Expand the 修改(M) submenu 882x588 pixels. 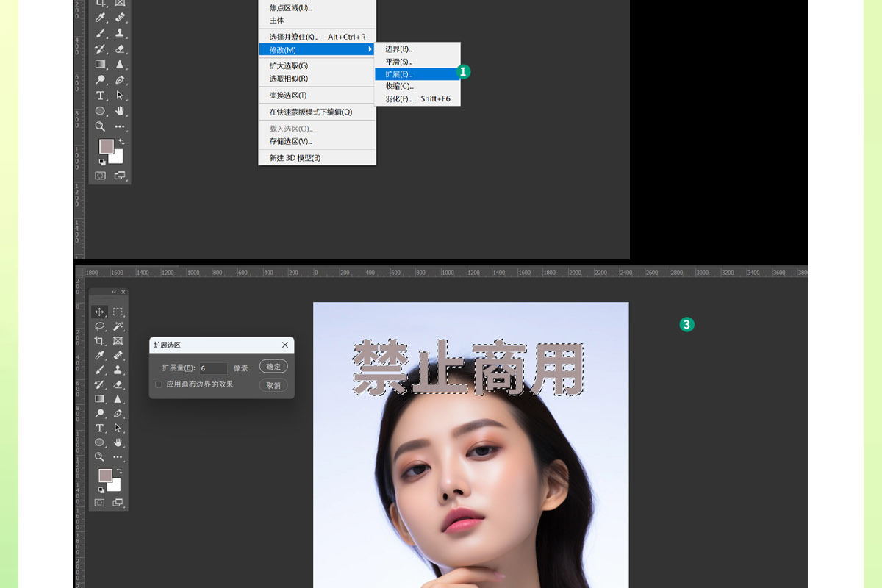pyautogui.click(x=317, y=49)
